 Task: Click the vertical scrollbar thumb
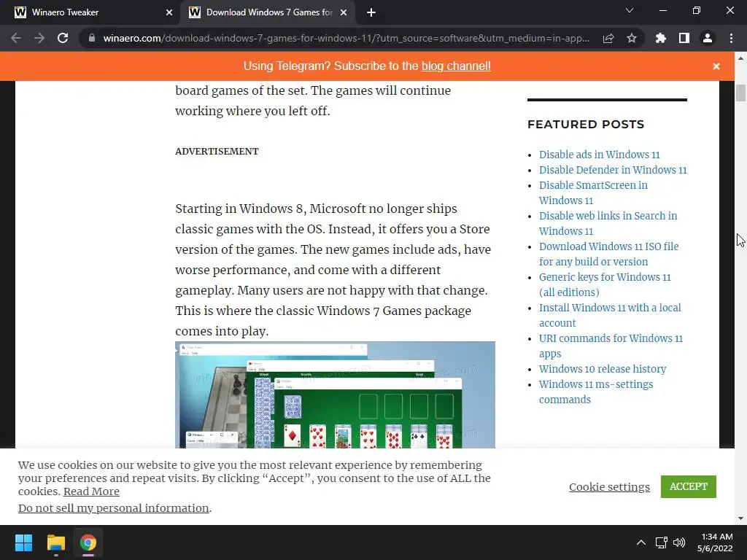(x=740, y=93)
